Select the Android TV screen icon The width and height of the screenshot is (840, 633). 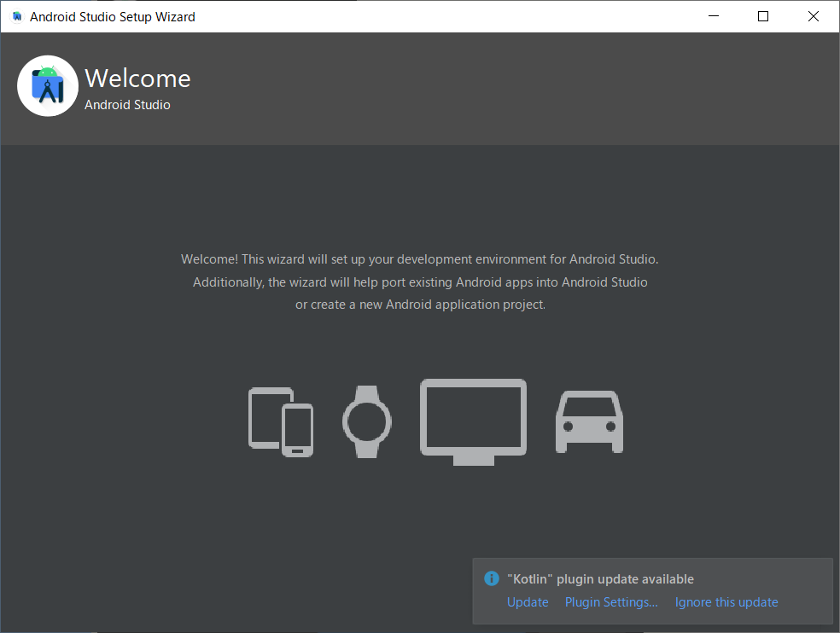point(473,421)
